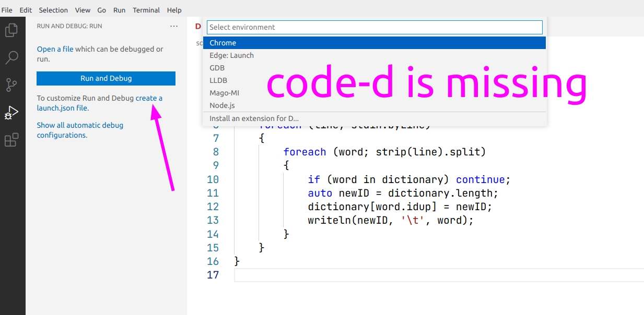Click line number 8 in gutter
Screen dimensions: 644x315
point(216,152)
